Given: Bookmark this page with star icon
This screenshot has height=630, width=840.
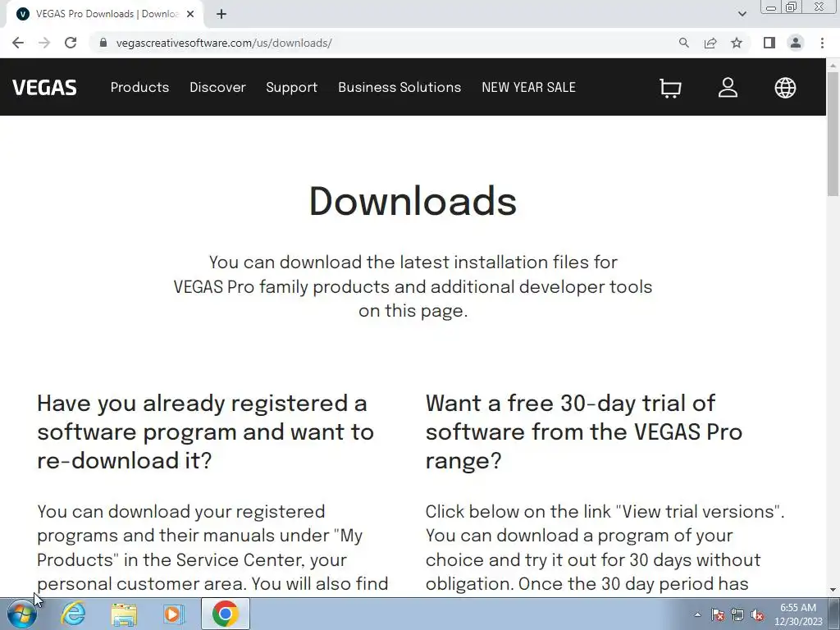Looking at the screenshot, I should [737, 43].
